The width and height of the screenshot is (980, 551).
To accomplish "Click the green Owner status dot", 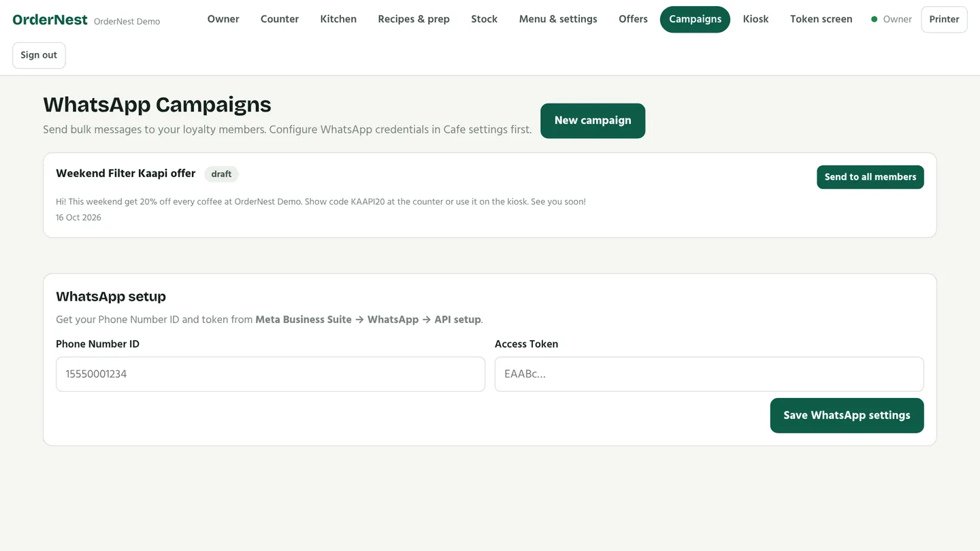I will [x=875, y=20].
